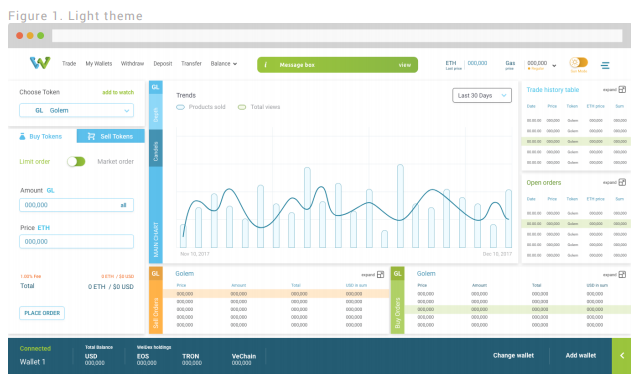Open My Wallets menu item
This screenshot has width=641, height=383.
(99, 64)
